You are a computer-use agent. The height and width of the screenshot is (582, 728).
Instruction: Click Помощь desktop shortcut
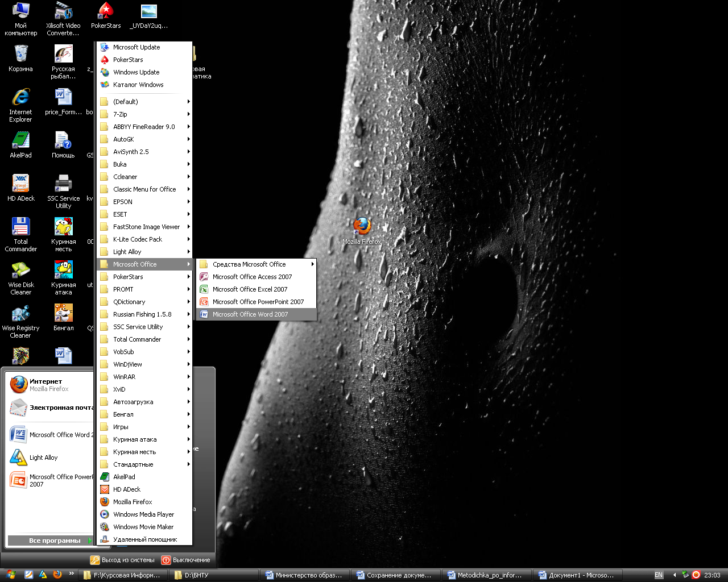point(64,145)
